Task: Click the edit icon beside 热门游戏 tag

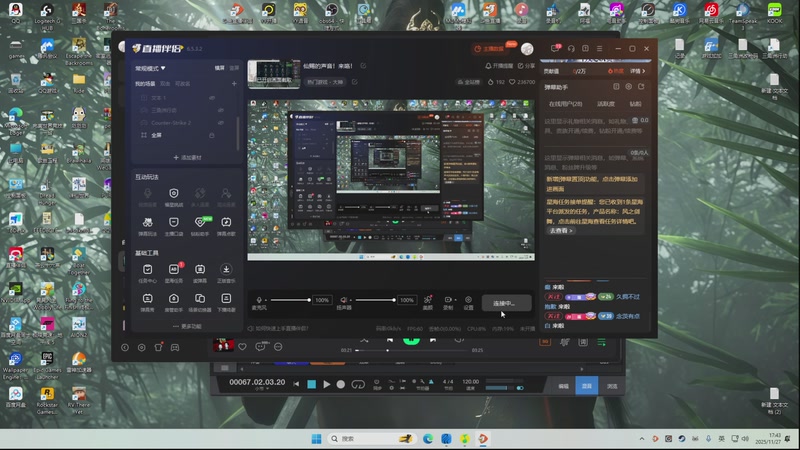Action: [x=355, y=82]
